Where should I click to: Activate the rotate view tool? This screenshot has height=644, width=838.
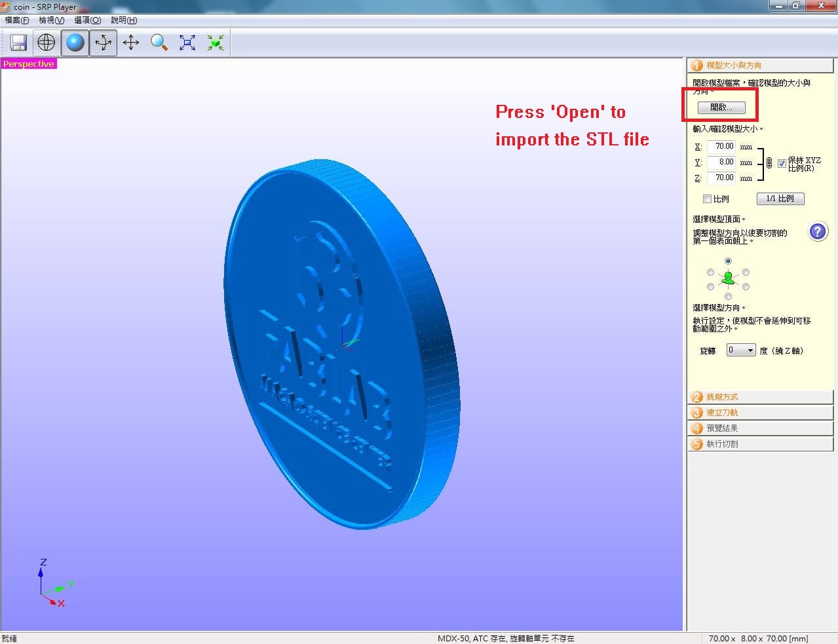[103, 43]
